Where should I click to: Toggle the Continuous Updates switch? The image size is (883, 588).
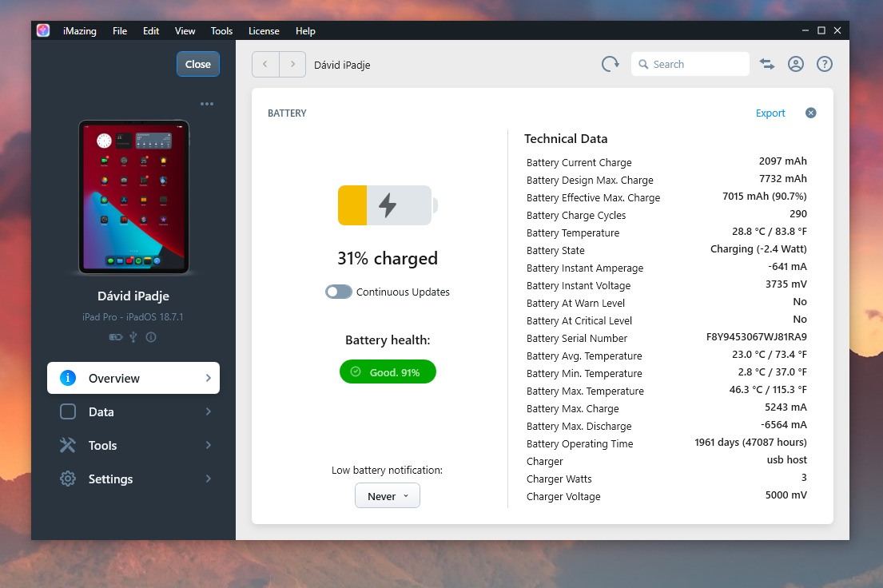click(339, 292)
